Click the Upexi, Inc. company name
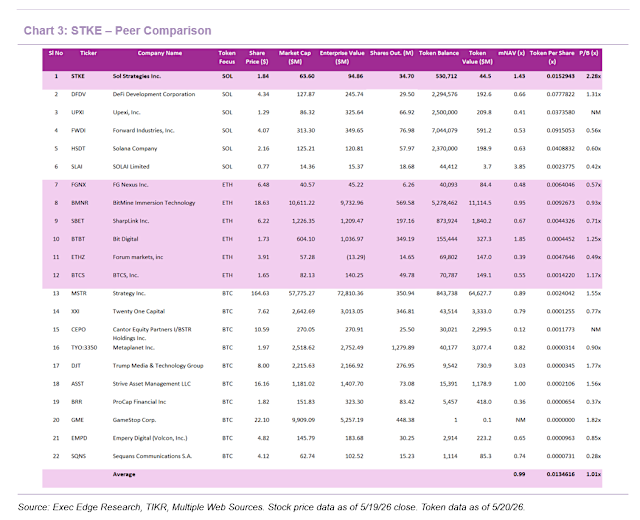 click(x=127, y=112)
